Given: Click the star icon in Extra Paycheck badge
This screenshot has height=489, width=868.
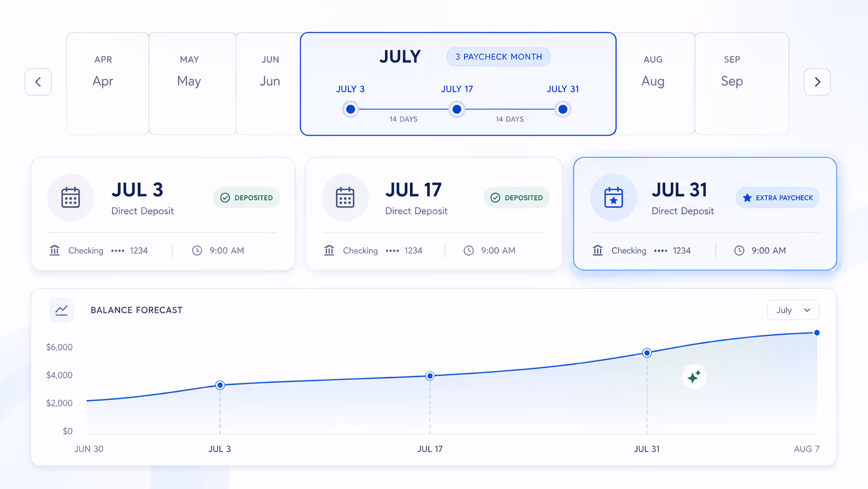Looking at the screenshot, I should pos(747,197).
